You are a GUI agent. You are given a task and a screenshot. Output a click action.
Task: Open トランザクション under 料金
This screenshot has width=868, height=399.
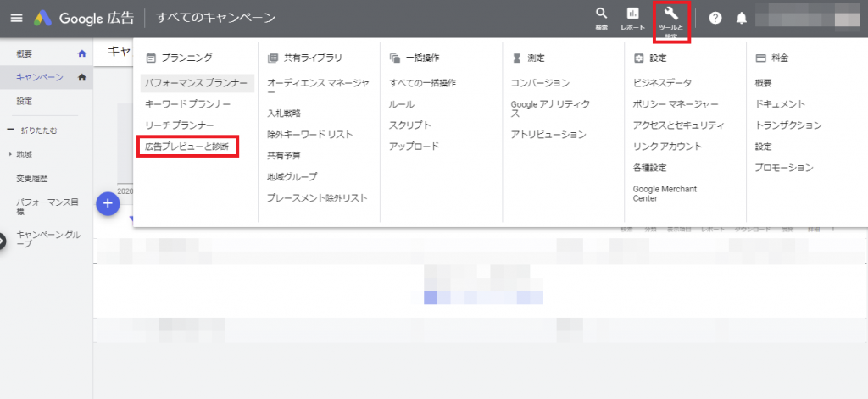[788, 125]
